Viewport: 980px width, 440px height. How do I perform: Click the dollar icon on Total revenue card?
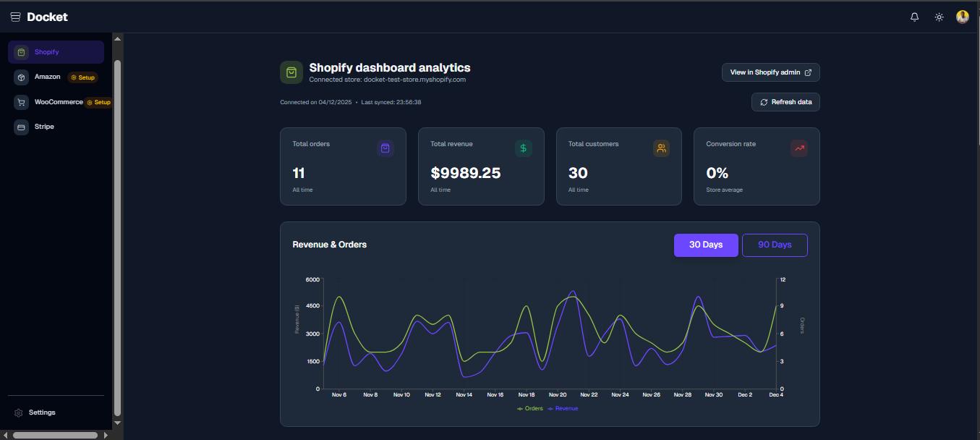point(523,148)
